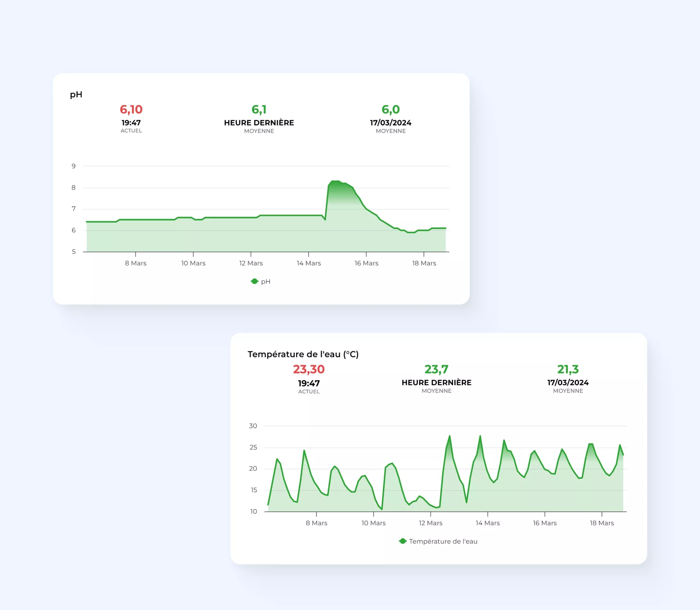Viewport: 700px width, 610px height.
Task: Click 8 Mars tick on pH chart
Action: [x=136, y=263]
